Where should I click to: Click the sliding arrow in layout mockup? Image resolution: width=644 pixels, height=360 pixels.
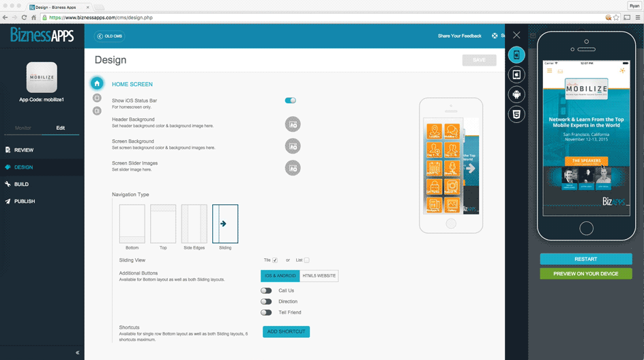(x=470, y=168)
